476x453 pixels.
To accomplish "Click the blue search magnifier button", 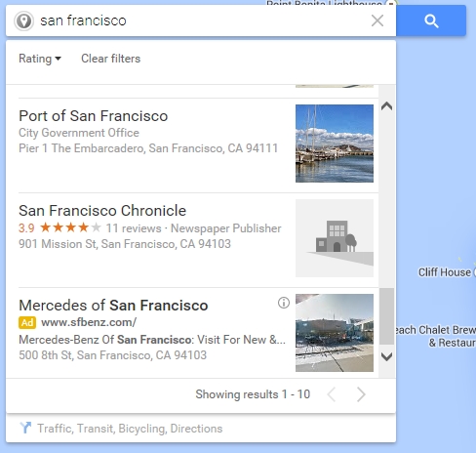I will [x=431, y=21].
